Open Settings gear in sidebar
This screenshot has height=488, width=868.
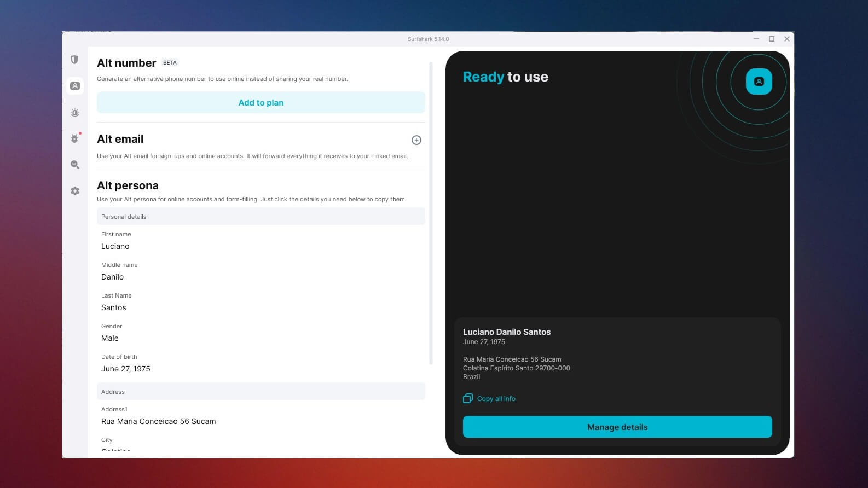75,191
